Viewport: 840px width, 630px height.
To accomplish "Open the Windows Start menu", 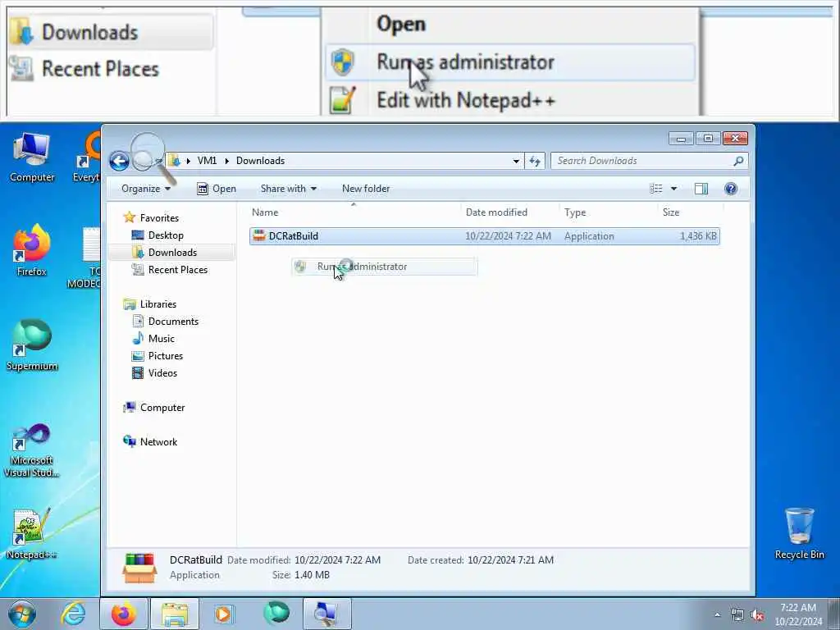I will click(x=22, y=614).
